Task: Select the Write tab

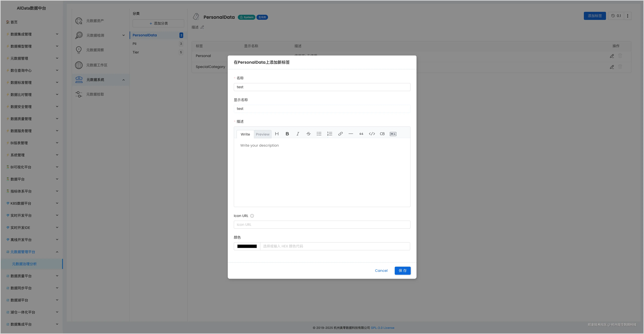Action: click(245, 134)
